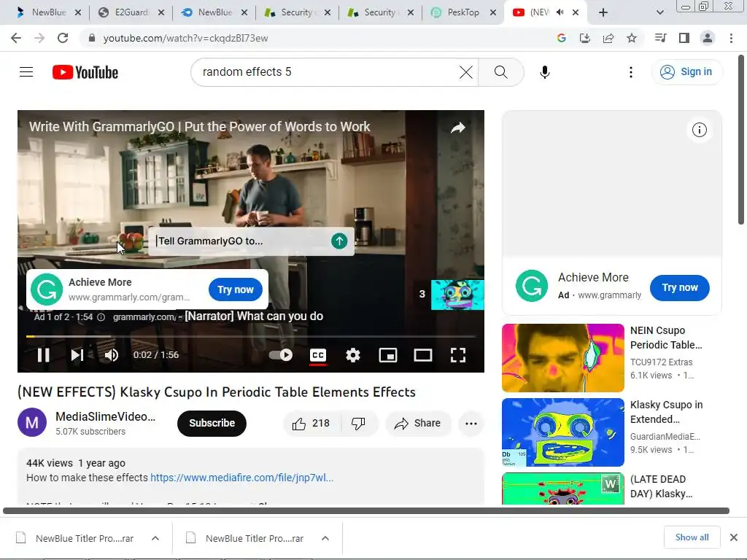Open the grammarly.com ad link in the player

[144, 317]
